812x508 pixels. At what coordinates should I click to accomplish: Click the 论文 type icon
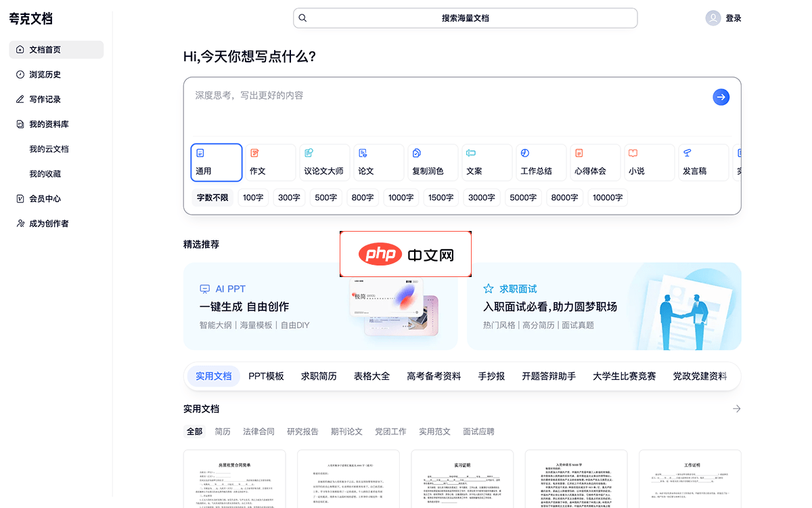(x=363, y=153)
